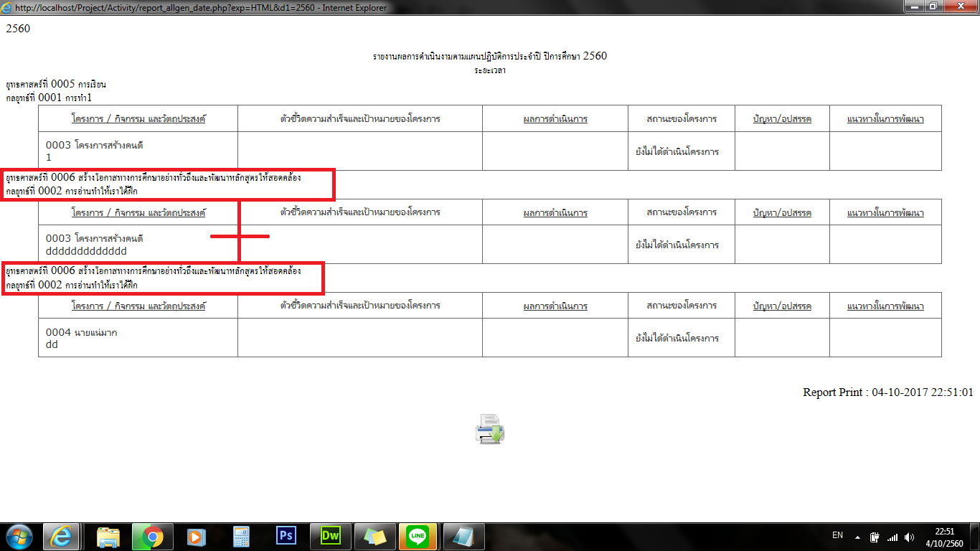The height and width of the screenshot is (551, 980).
Task: Launch Google Chrome from the taskbar
Action: (151, 536)
